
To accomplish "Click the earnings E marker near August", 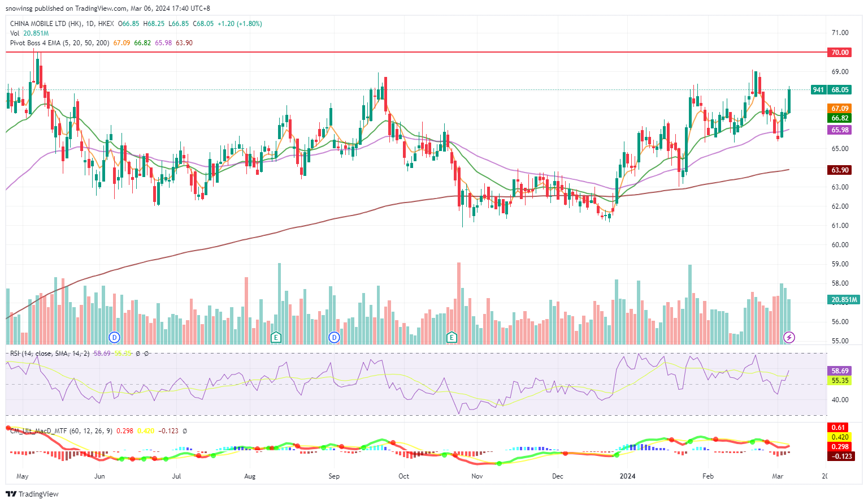I will click(x=276, y=338).
